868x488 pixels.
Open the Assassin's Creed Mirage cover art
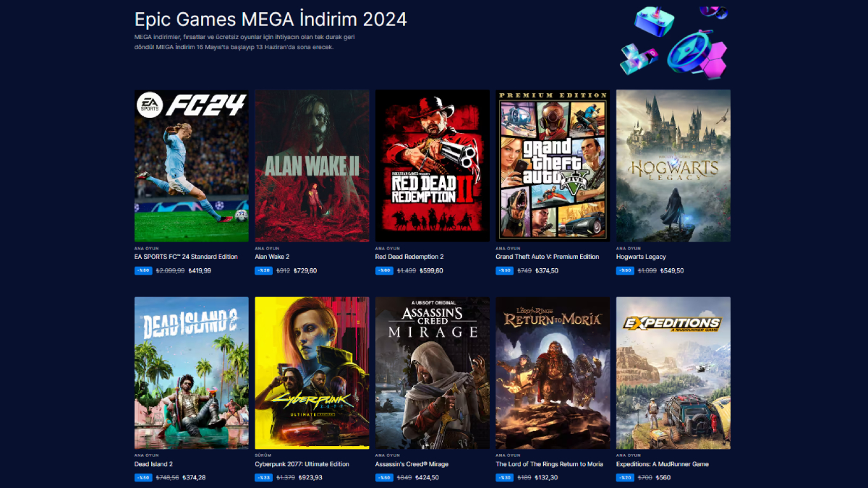(433, 373)
